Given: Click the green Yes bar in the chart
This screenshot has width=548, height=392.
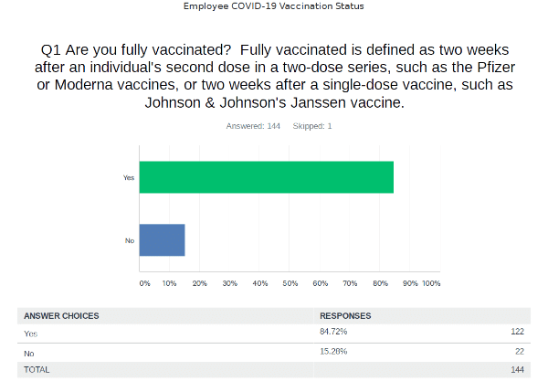Looking at the screenshot, I should (266, 177).
